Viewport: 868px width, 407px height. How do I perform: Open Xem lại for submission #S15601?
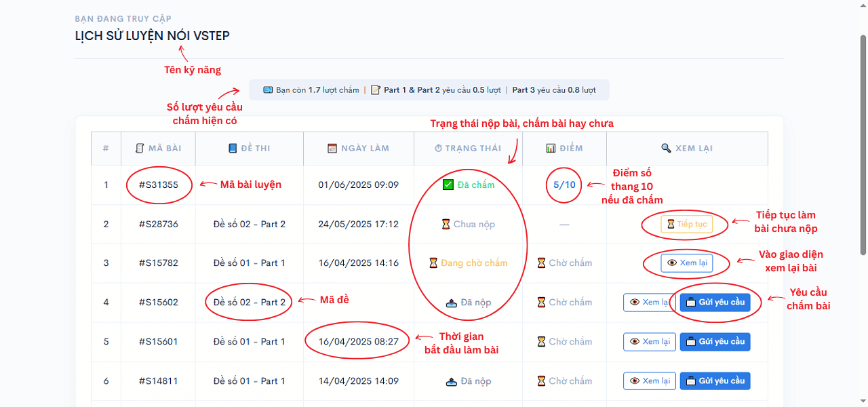pyautogui.click(x=650, y=341)
